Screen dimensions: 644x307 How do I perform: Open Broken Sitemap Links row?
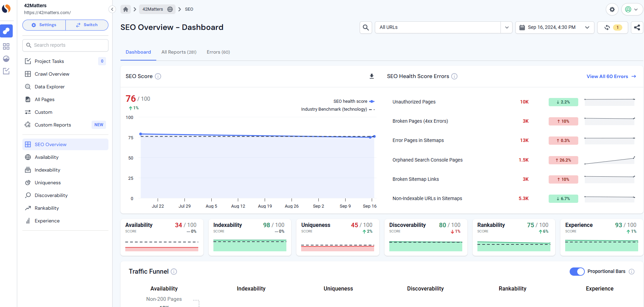pyautogui.click(x=514, y=179)
